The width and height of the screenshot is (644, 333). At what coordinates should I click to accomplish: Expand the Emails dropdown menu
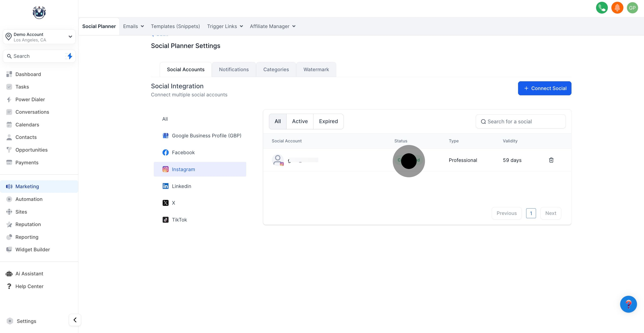tap(133, 26)
